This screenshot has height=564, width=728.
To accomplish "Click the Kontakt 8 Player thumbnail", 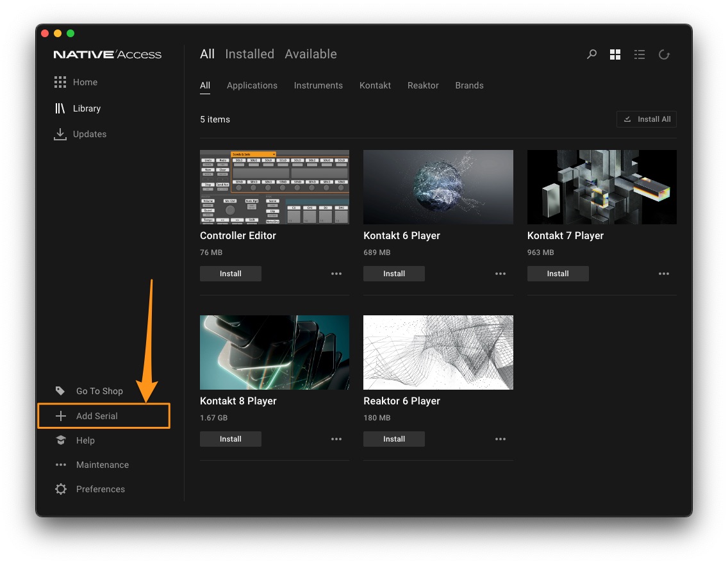I will [274, 352].
